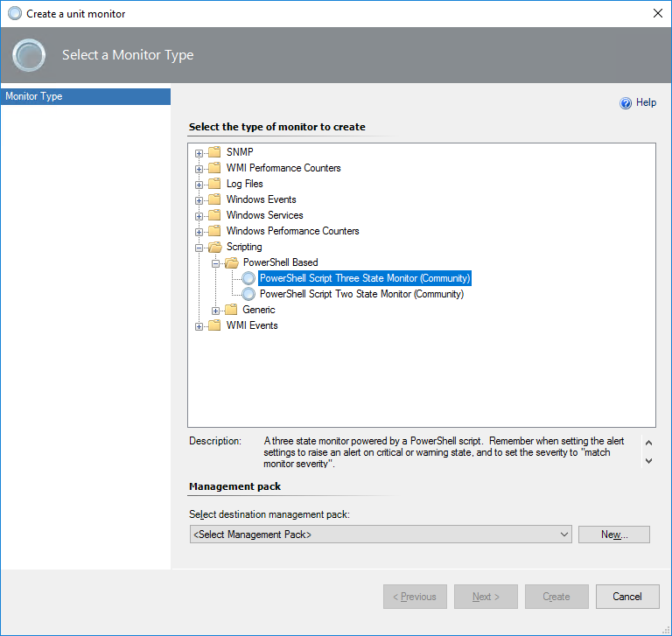Select the Monitor Type step in sidebar

click(86, 96)
